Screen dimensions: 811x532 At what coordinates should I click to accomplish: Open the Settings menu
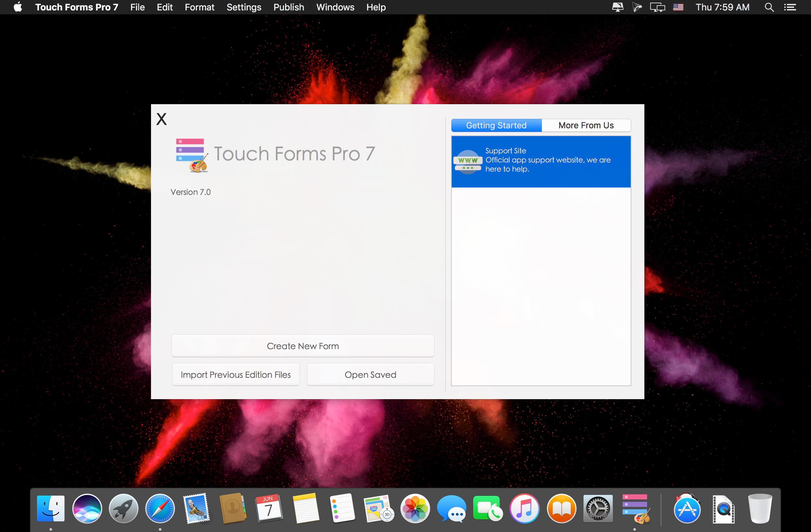pyautogui.click(x=244, y=7)
